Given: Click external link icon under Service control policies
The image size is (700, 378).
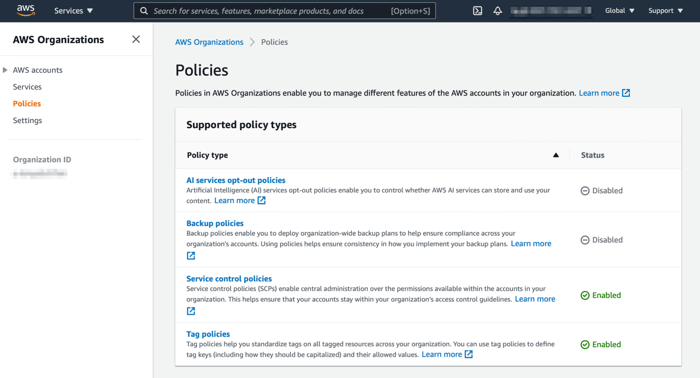Looking at the screenshot, I should 191,311.
